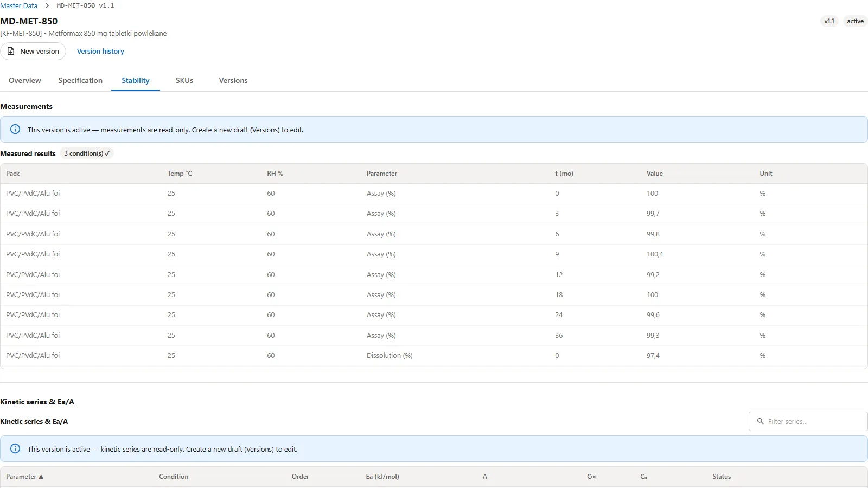Open the SKUs tab
This screenshot has width=868, height=488.
pos(184,80)
